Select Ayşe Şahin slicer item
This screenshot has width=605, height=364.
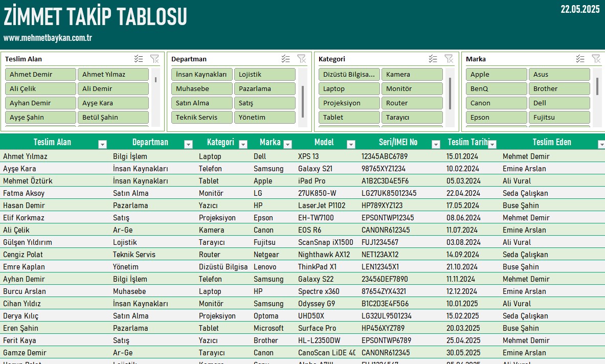(x=40, y=117)
